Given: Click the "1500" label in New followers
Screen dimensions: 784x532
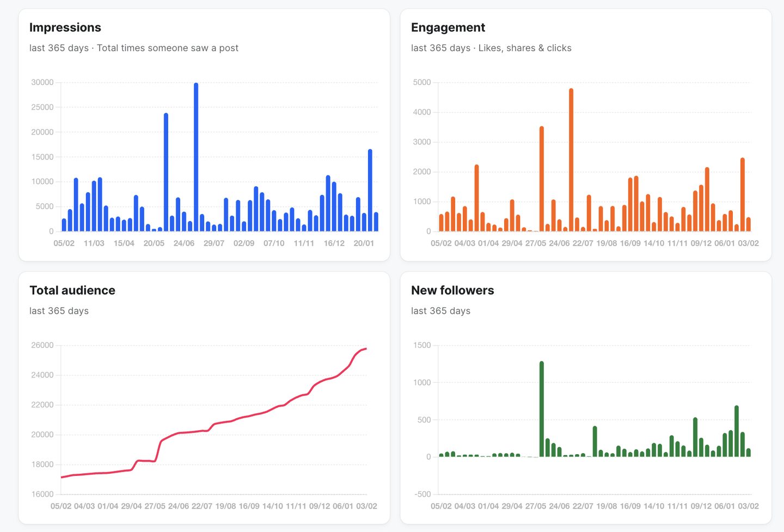Looking at the screenshot, I should [422, 345].
